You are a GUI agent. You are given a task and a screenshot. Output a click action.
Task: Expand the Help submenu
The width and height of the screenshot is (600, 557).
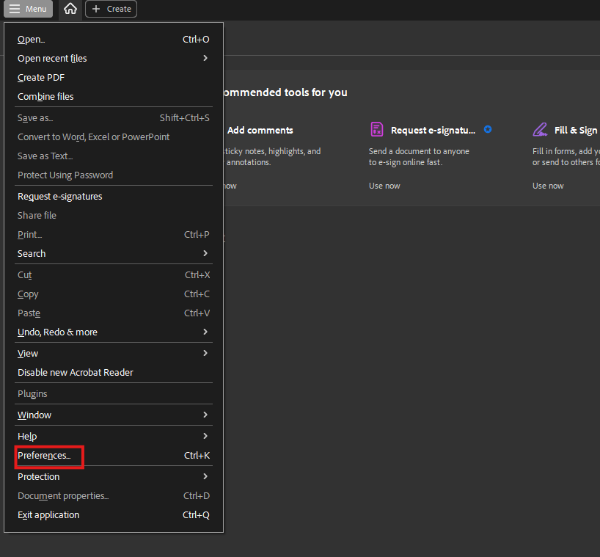113,436
